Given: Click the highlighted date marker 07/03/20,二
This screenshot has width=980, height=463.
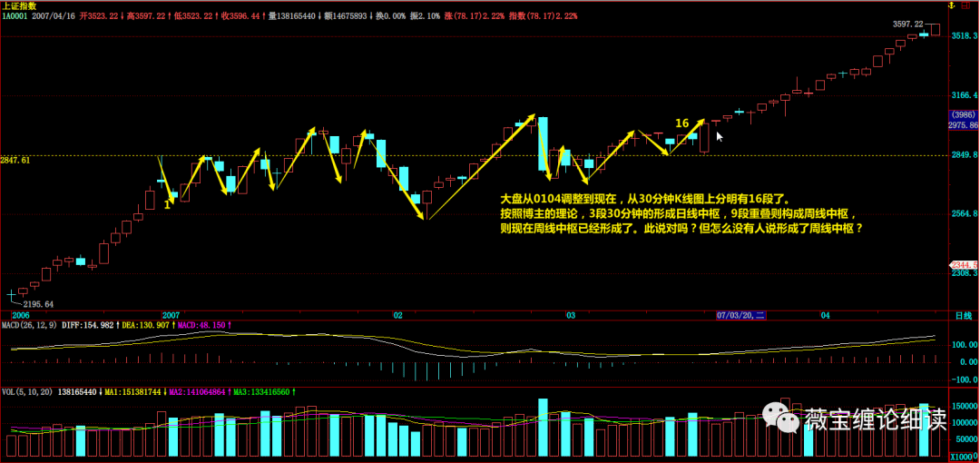Looking at the screenshot, I should [742, 315].
